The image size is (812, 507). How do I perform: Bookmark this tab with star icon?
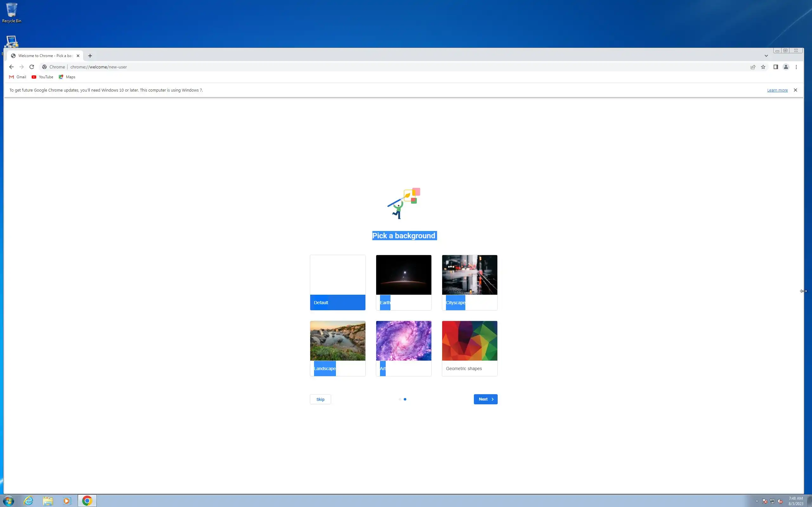coord(763,67)
